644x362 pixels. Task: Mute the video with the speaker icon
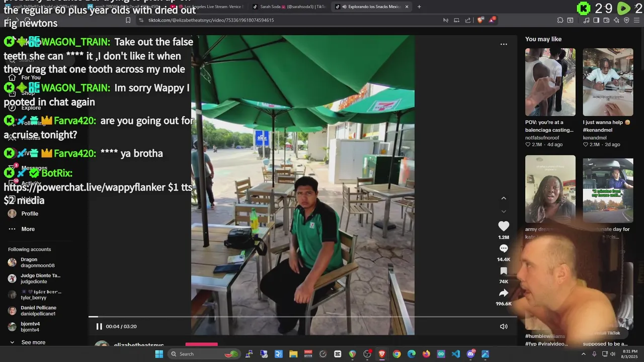coord(504,326)
